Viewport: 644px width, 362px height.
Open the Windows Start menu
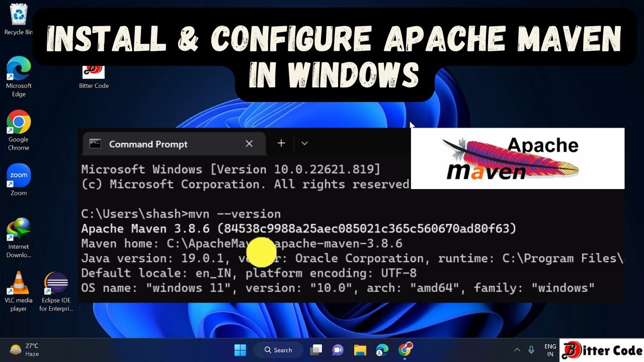pos(240,350)
